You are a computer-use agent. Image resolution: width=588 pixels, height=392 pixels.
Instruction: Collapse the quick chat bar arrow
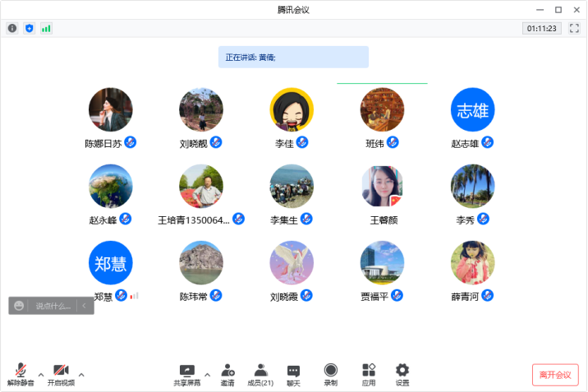click(x=84, y=306)
